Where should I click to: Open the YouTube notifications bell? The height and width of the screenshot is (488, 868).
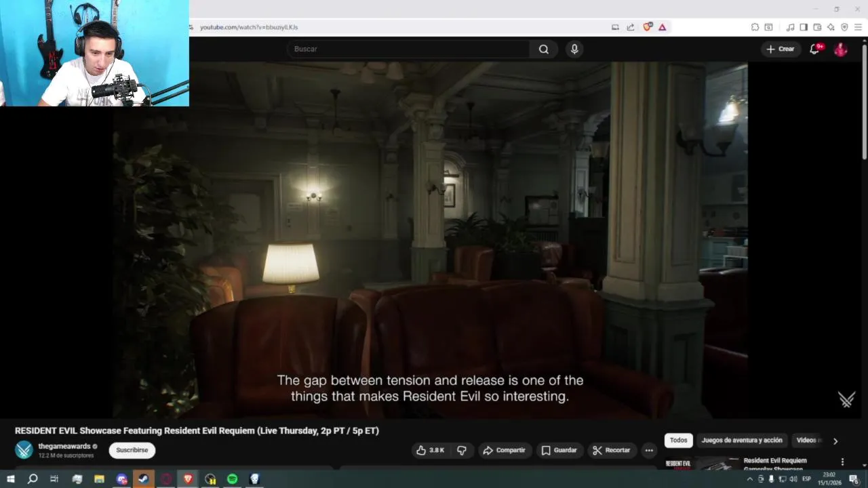(x=815, y=49)
